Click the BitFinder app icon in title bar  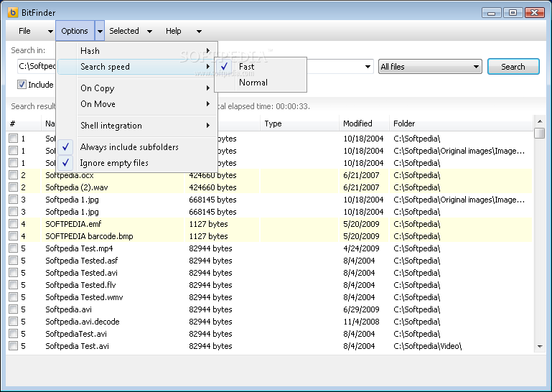click(13, 12)
